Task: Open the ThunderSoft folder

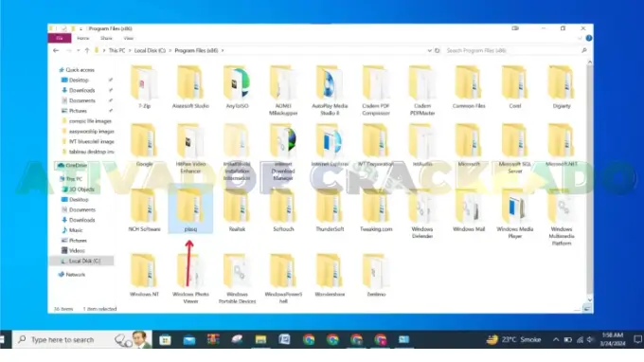Action: pyautogui.click(x=330, y=210)
